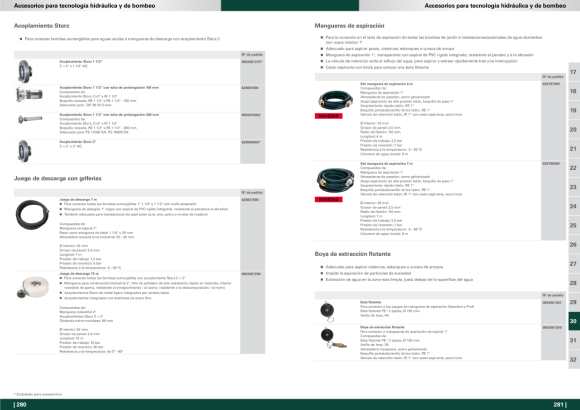The height and width of the screenshot is (410, 580).
Task: Click the white 15 m discharge hose image
Action: (x=33, y=287)
